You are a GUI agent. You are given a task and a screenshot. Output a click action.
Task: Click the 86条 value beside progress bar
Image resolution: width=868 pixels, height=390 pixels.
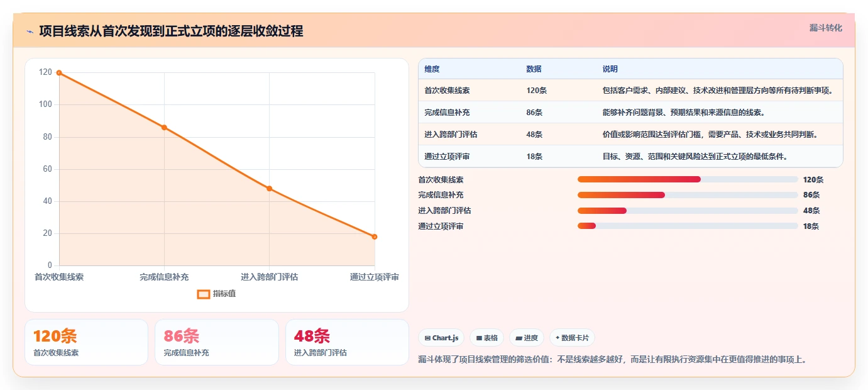click(x=811, y=195)
